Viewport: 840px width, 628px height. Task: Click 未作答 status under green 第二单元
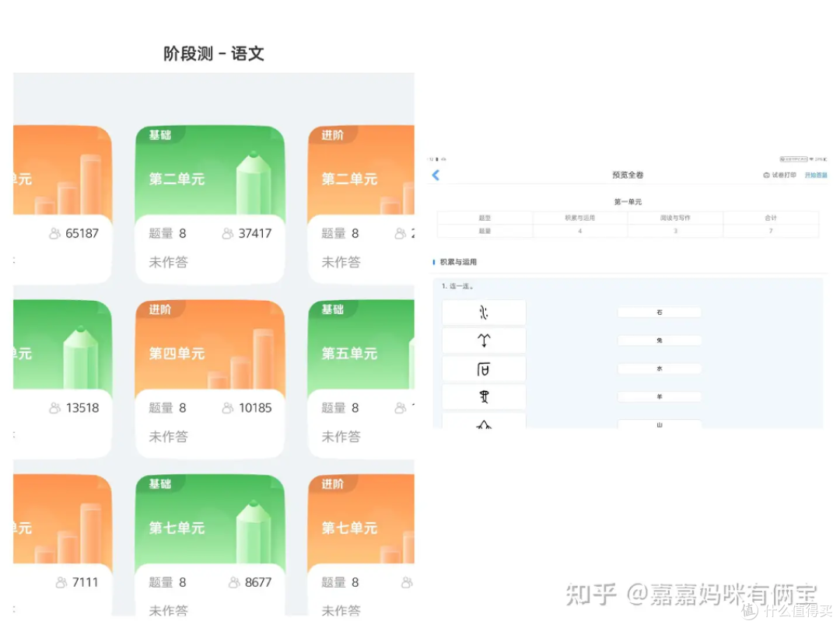tap(168, 263)
